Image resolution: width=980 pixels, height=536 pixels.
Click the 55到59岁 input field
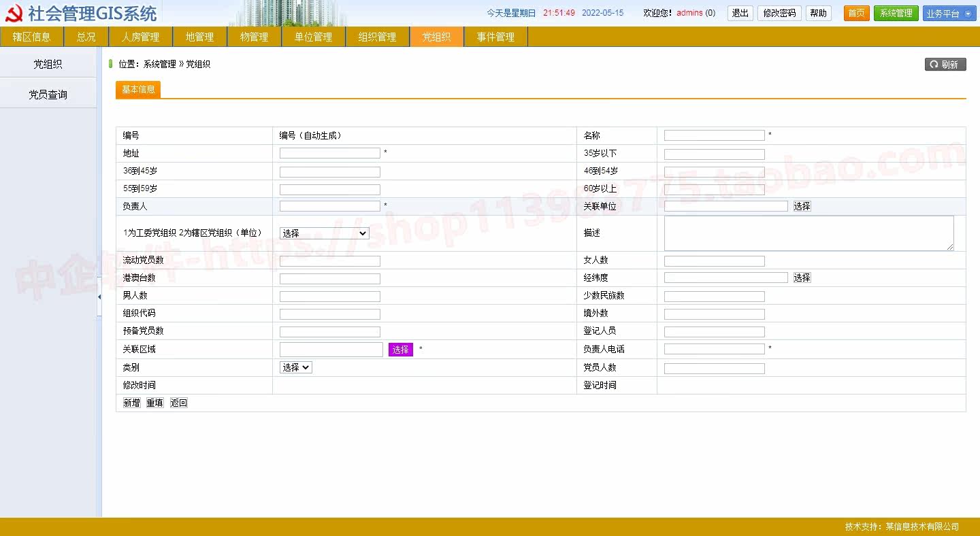(330, 190)
